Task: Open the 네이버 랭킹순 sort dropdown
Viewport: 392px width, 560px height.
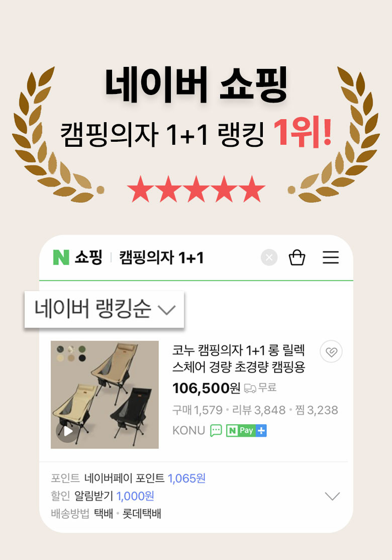Action: coord(104,309)
